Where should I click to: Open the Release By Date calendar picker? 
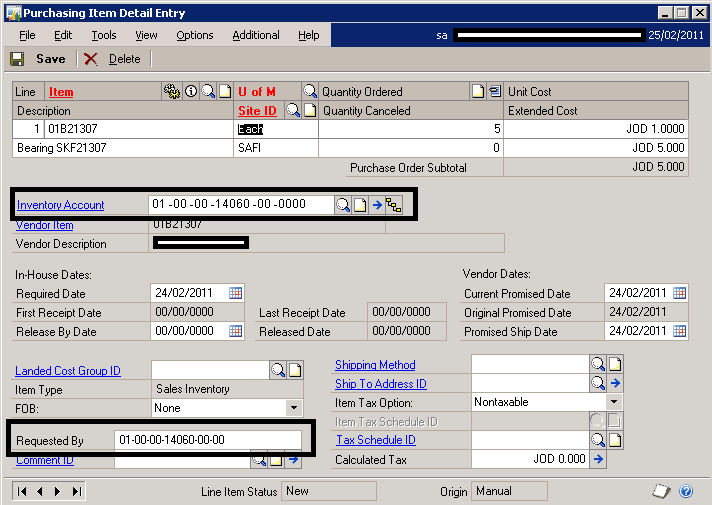235,331
